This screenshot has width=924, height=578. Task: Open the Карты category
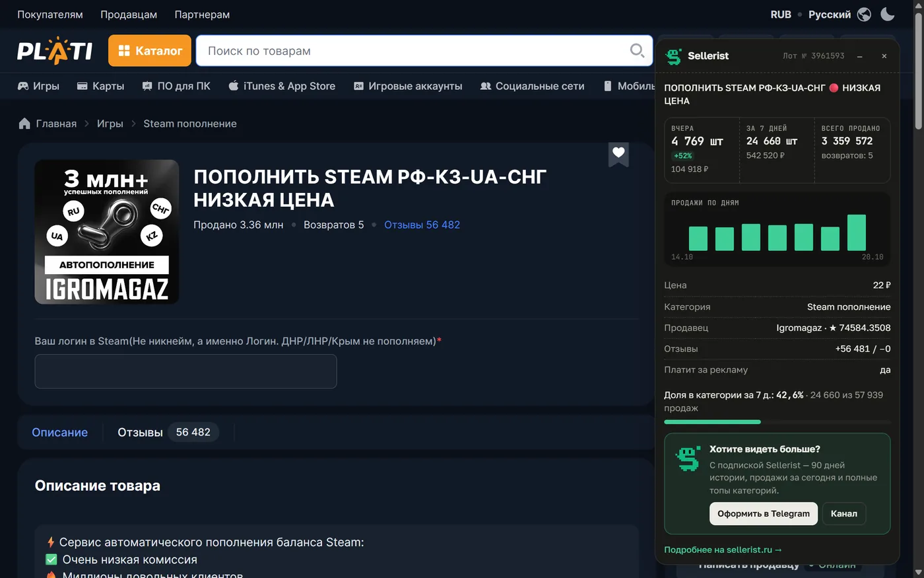[100, 86]
